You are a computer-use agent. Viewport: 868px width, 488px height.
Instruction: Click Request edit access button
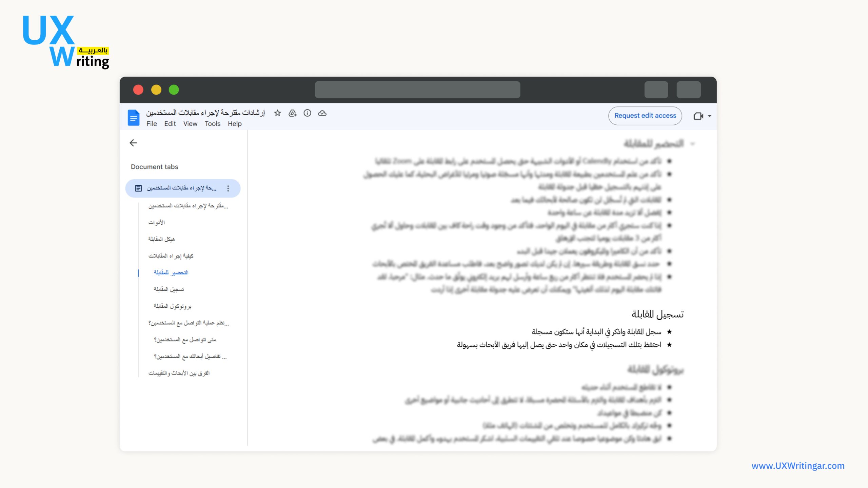[645, 116]
